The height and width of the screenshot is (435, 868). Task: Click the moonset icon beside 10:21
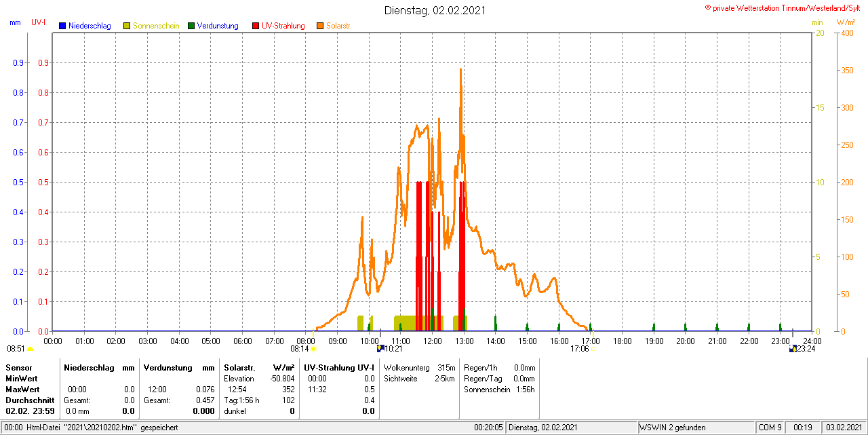(x=380, y=349)
